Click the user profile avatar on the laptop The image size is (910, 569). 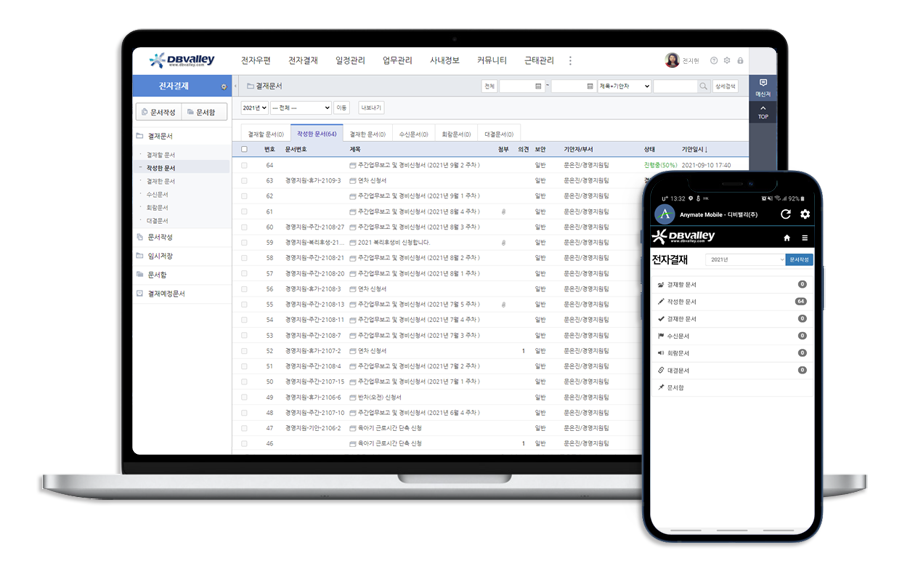(x=672, y=60)
